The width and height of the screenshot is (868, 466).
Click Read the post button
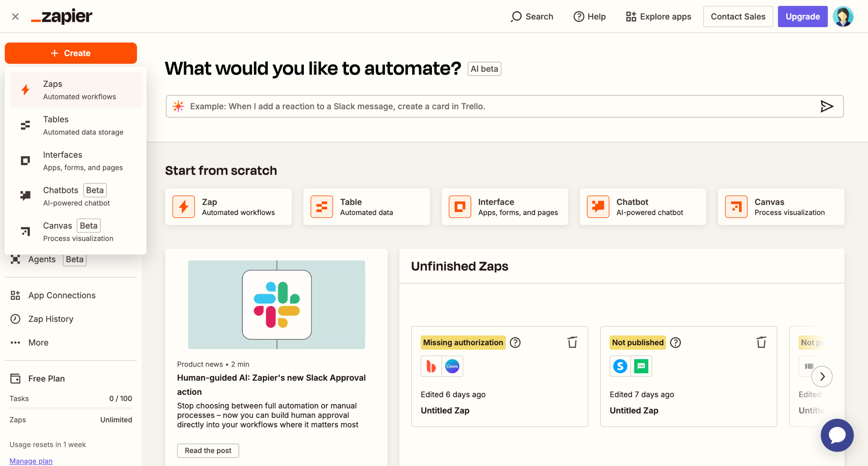click(208, 450)
